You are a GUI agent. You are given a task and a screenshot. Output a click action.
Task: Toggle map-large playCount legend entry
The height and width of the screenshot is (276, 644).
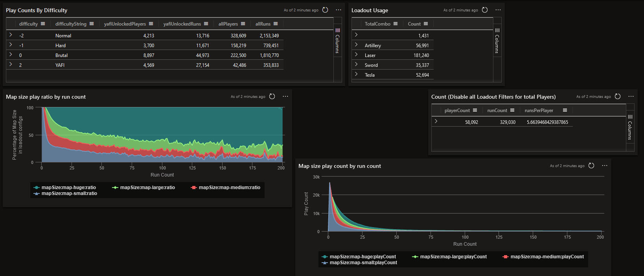pyautogui.click(x=453, y=257)
